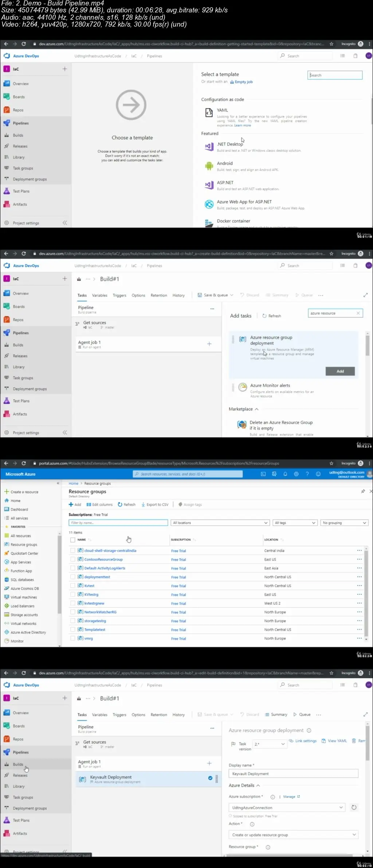The image size is (373, 868).
Task: Open Azure subscription UdtngAzureConnection dropdown
Action: tap(287, 807)
